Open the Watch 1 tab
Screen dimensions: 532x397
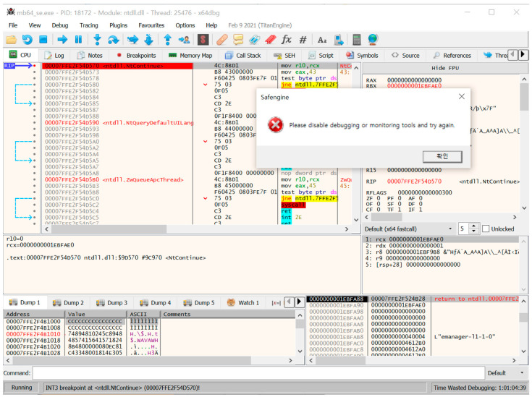[243, 303]
